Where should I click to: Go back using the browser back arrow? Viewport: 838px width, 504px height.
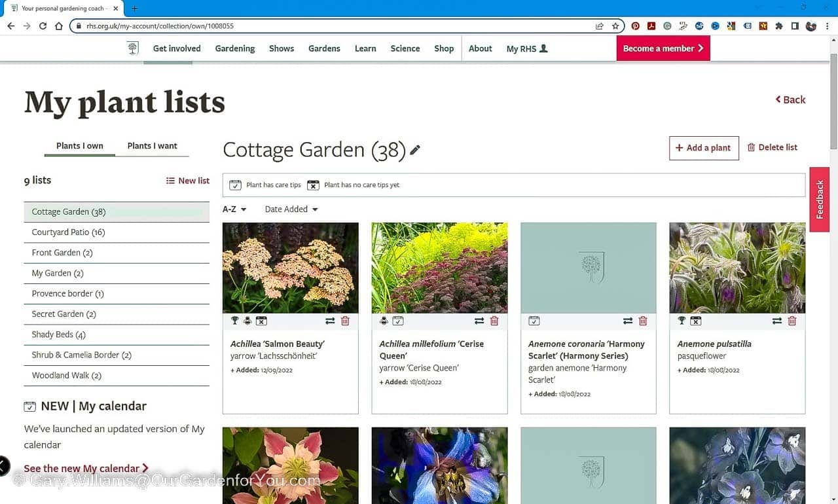11,26
